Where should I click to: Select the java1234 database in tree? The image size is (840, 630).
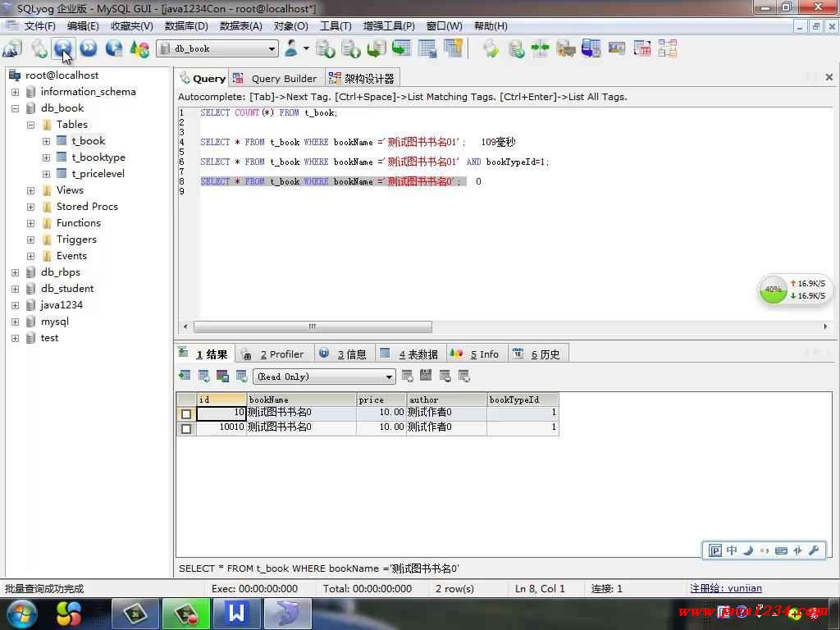click(x=62, y=305)
